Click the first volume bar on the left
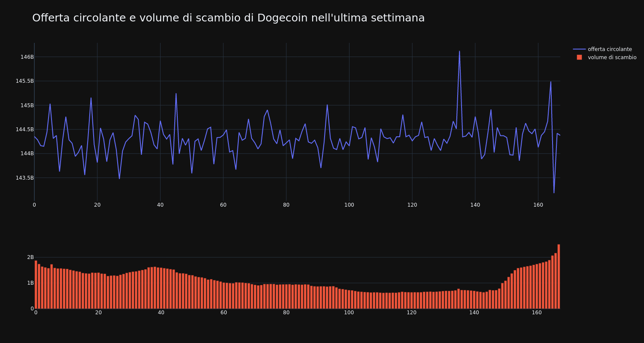The image size is (644, 343). coord(36,285)
